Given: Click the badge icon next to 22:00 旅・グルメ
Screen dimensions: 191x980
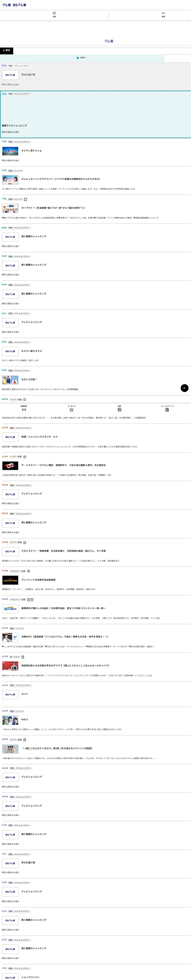Looking at the screenshot, I should [x=23, y=657].
